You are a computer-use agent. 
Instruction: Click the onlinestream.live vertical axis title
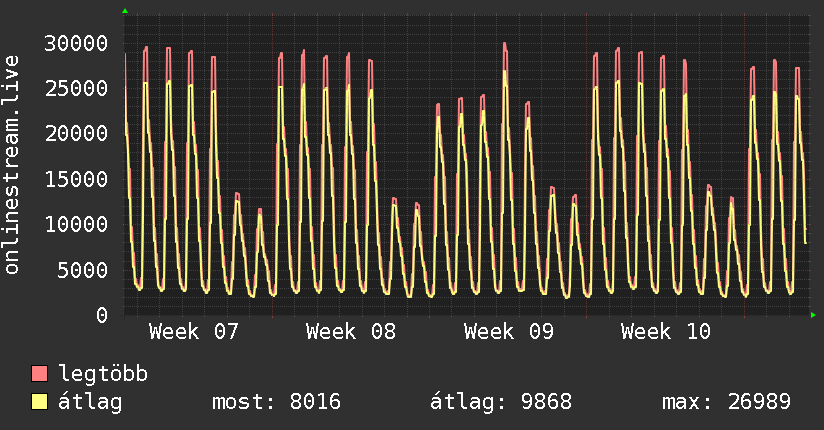click(13, 165)
